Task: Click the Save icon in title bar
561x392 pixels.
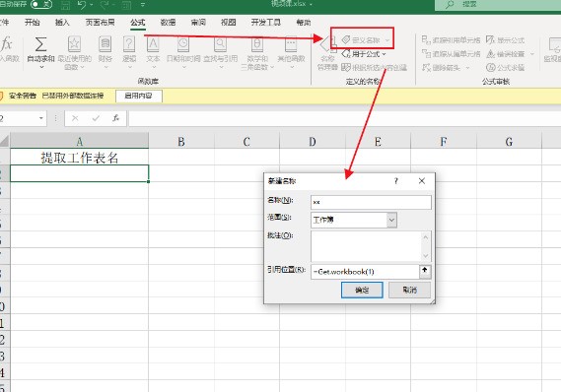Action: [65, 5]
